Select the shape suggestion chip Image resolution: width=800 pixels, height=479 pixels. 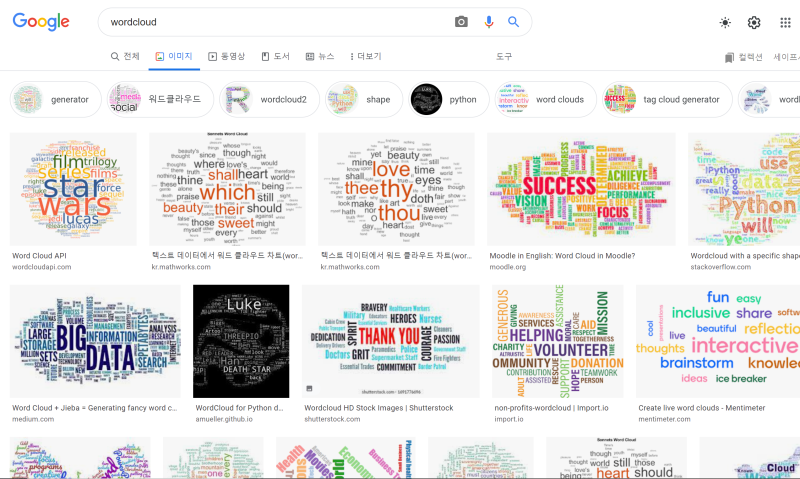tap(364, 99)
